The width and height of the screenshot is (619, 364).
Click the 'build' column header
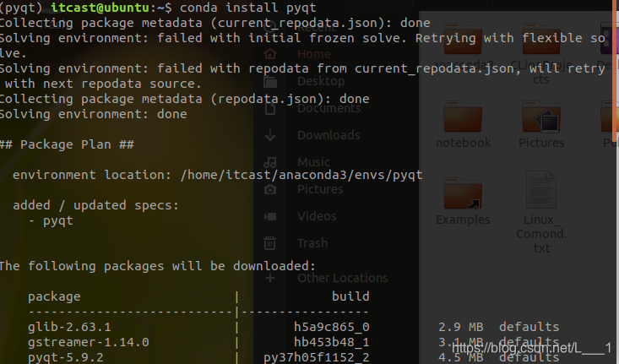(350, 296)
